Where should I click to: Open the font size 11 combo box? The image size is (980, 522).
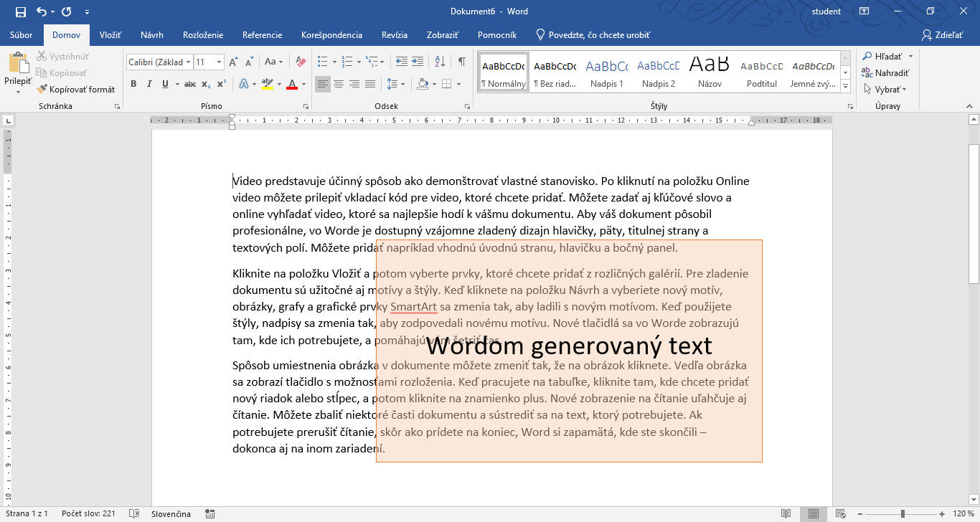[209, 62]
